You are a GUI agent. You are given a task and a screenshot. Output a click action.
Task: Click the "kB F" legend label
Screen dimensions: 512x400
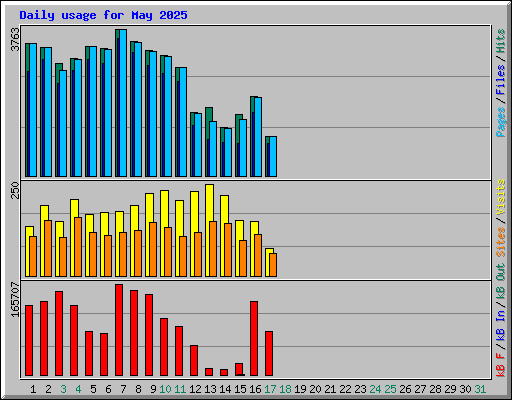pos(500,364)
